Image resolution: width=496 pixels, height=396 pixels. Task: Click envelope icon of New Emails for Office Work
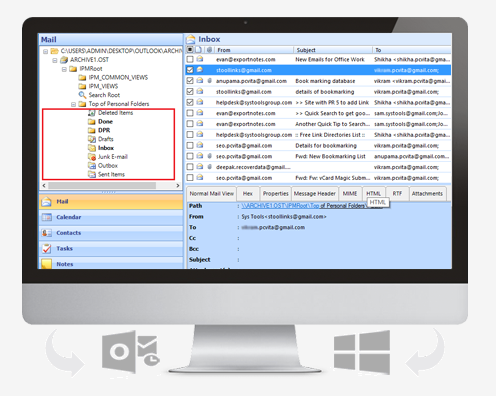click(x=200, y=59)
